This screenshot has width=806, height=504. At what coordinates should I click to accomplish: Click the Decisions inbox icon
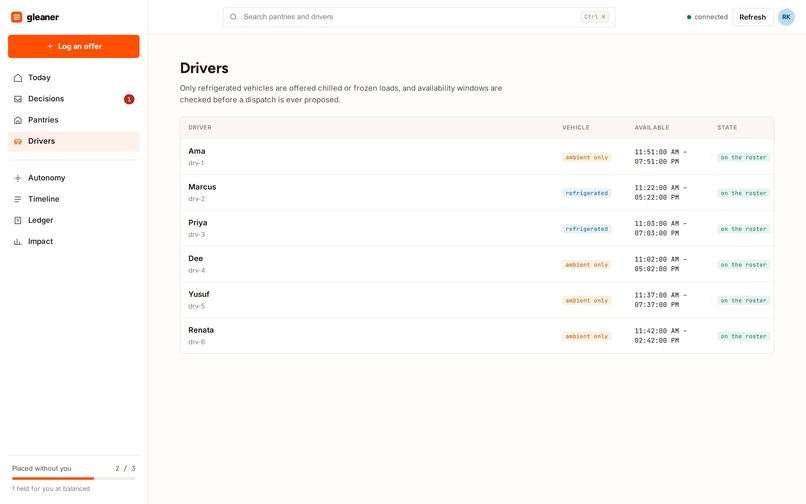point(18,99)
